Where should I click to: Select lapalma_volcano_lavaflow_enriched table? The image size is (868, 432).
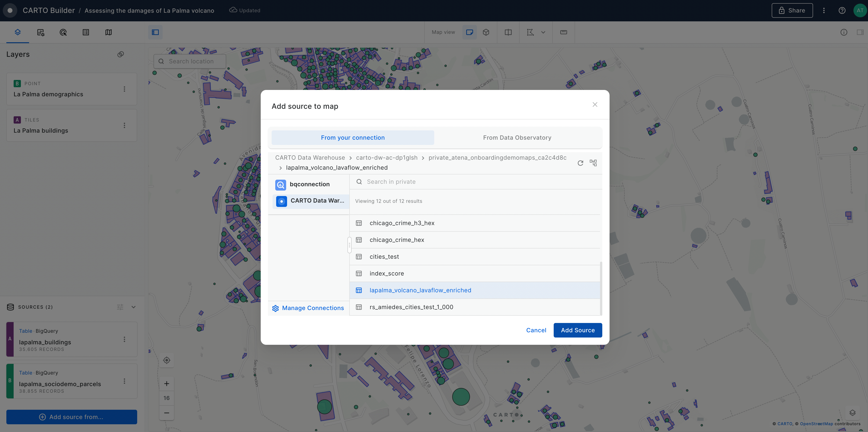point(475,290)
